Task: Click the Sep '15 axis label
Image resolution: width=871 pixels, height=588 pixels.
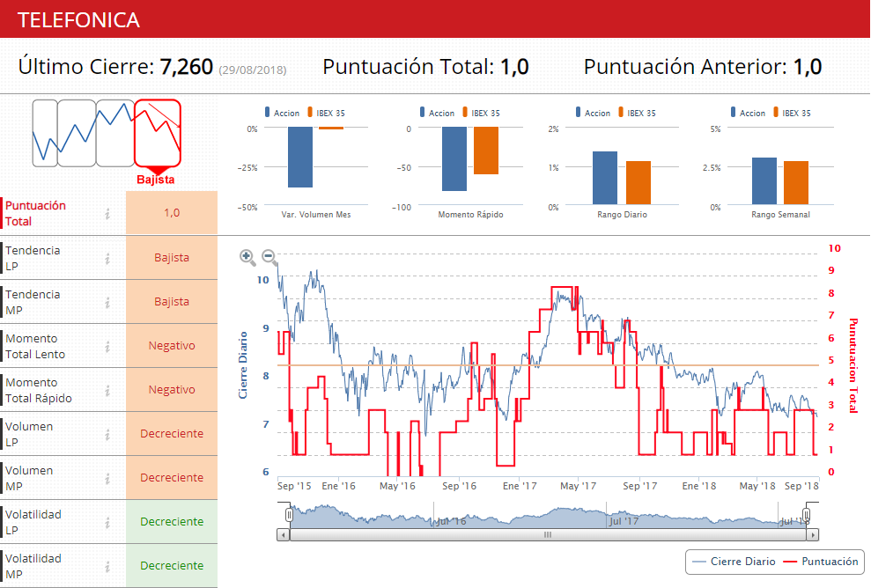Action: 294,486
